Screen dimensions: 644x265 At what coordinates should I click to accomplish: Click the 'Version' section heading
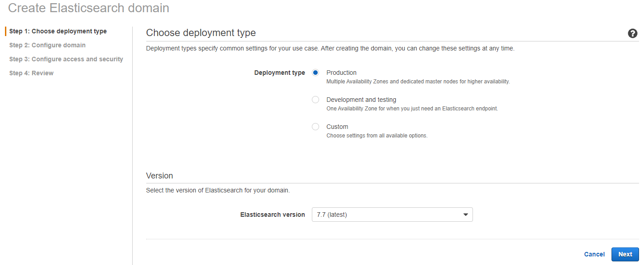point(159,175)
